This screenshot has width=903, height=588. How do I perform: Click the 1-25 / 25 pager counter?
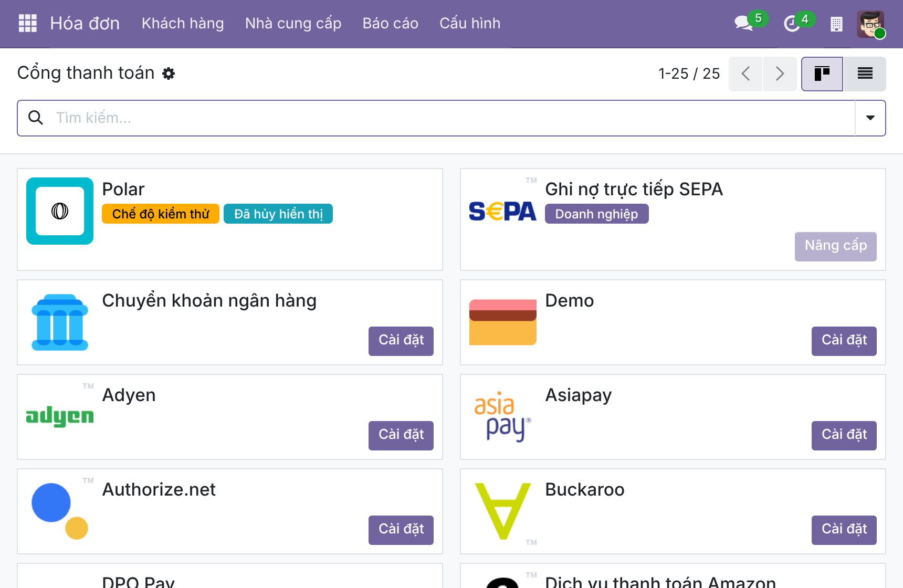(x=689, y=74)
